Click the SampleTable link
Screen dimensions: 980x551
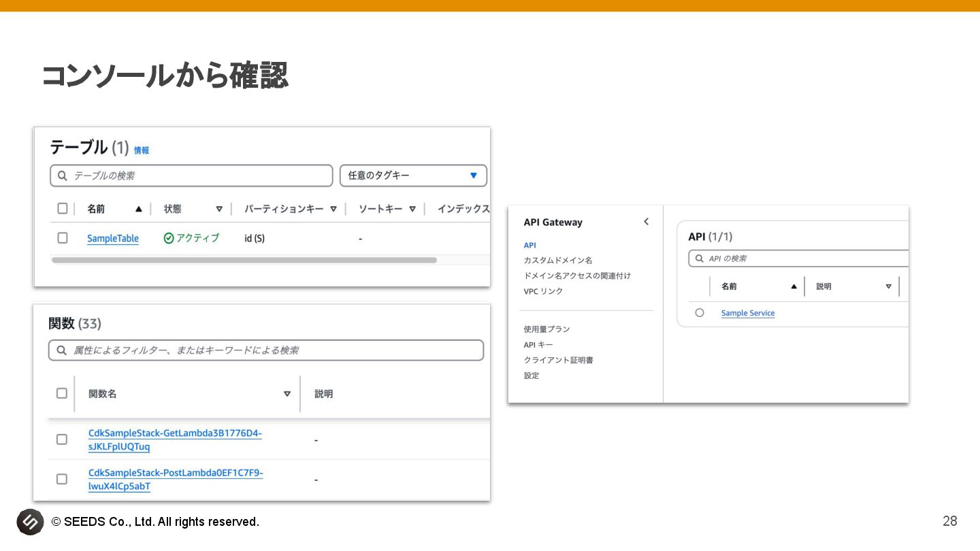(x=113, y=238)
